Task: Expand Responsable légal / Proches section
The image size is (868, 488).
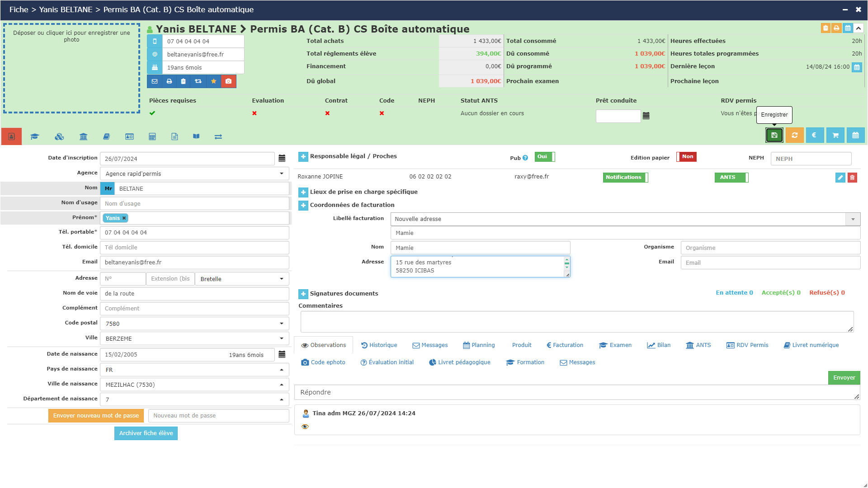Action: [x=303, y=157]
